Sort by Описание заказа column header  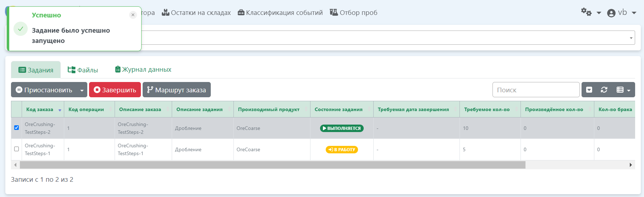point(143,109)
